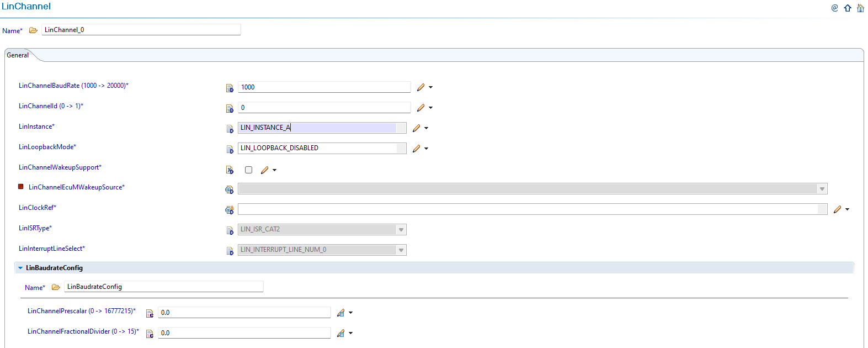868x348 pixels.
Task: Click the LinChannelId value field
Action: pyautogui.click(x=324, y=108)
